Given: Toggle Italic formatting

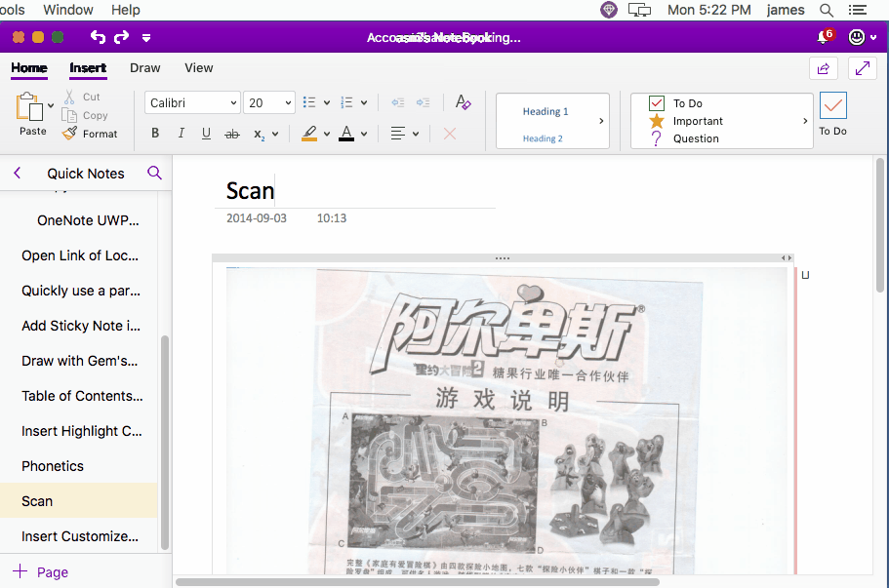Looking at the screenshot, I should click(x=181, y=134).
